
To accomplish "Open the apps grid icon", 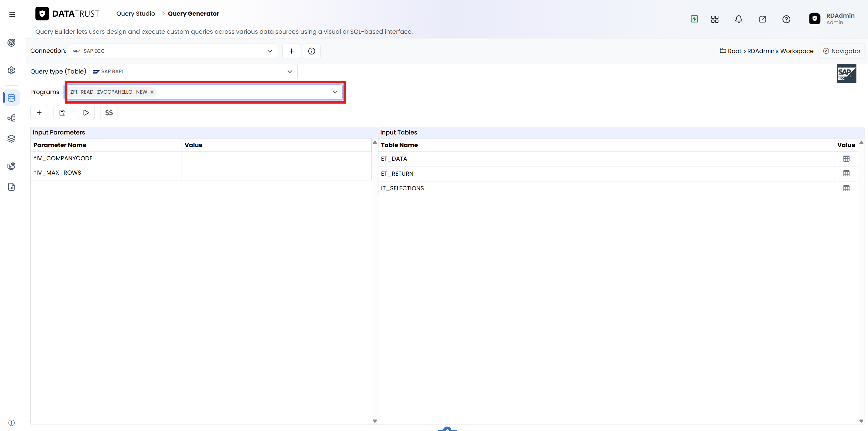I will pyautogui.click(x=715, y=19).
